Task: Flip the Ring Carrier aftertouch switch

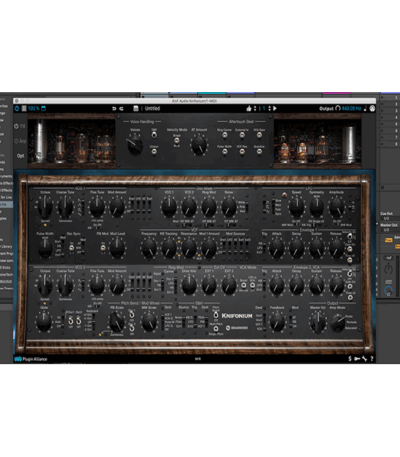Action: (225, 135)
